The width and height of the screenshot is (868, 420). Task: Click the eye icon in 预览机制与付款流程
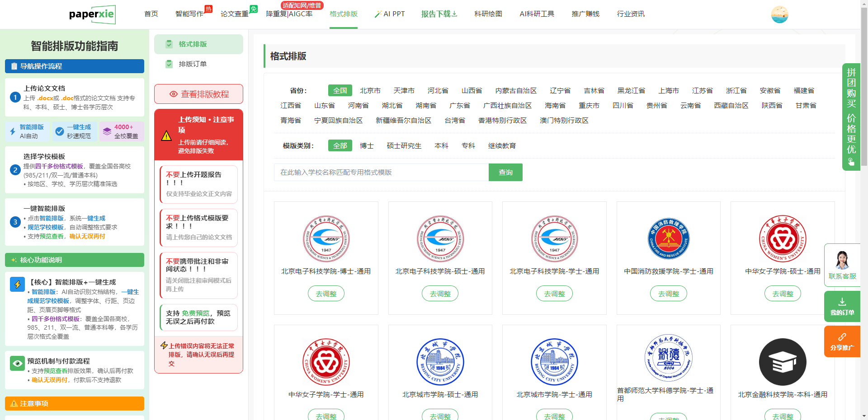coord(17,363)
